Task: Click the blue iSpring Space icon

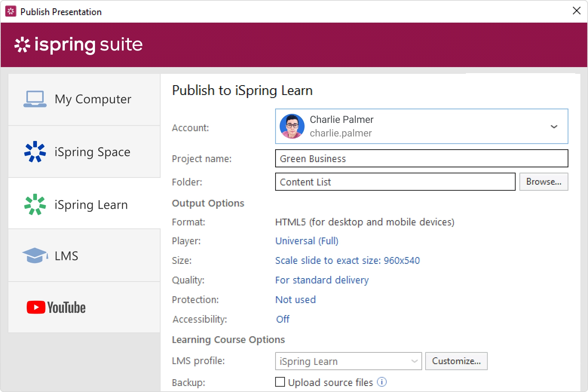Action: [35, 152]
